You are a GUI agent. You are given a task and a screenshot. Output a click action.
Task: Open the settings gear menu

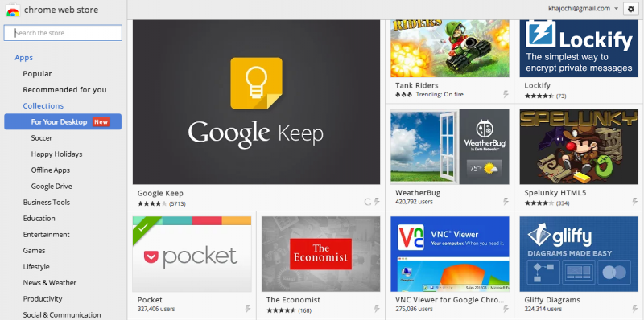[x=631, y=9]
